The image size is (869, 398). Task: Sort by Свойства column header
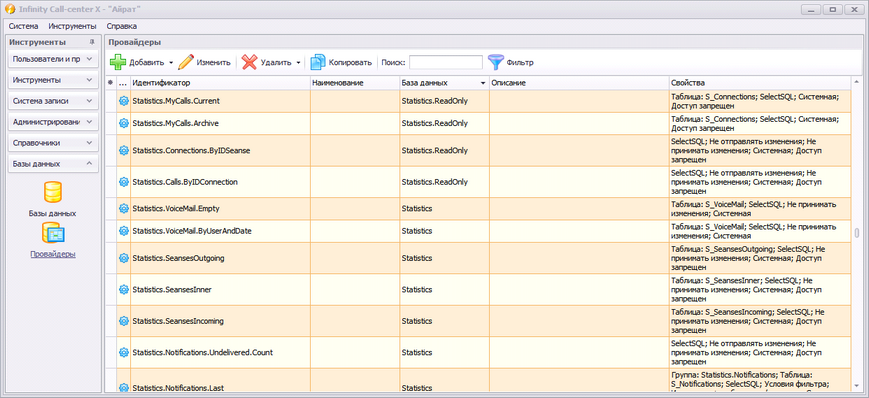click(x=760, y=83)
